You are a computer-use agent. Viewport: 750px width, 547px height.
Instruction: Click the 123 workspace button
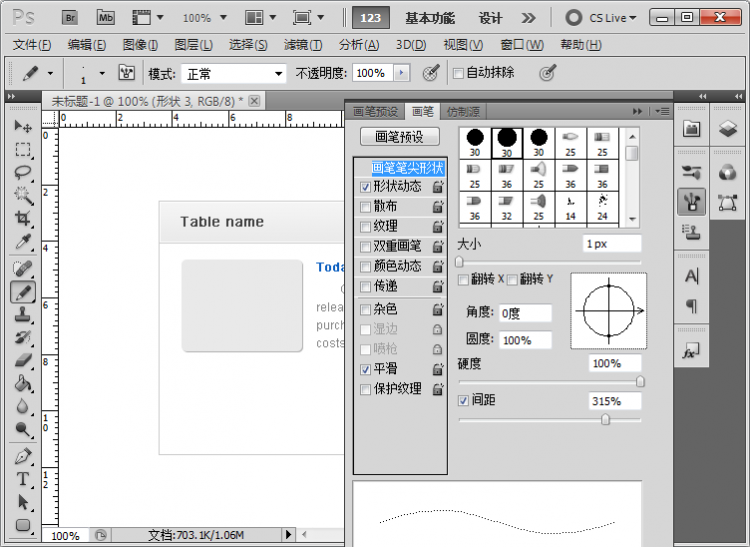click(371, 18)
